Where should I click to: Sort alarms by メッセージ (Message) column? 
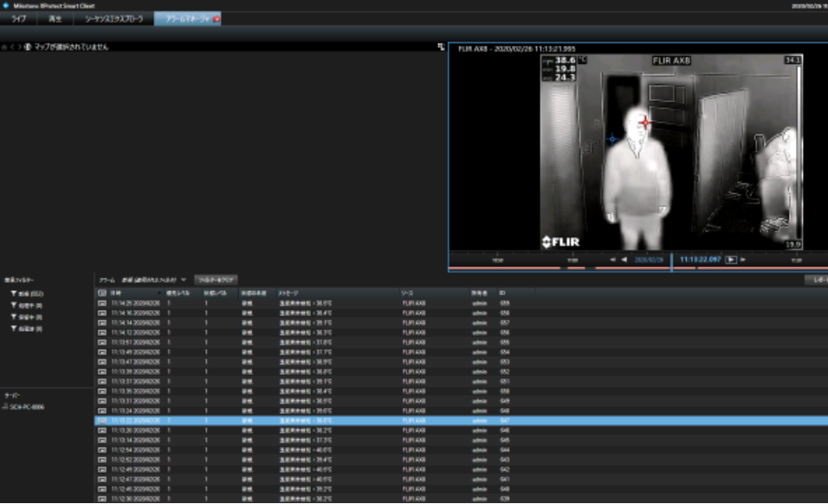pos(338,293)
